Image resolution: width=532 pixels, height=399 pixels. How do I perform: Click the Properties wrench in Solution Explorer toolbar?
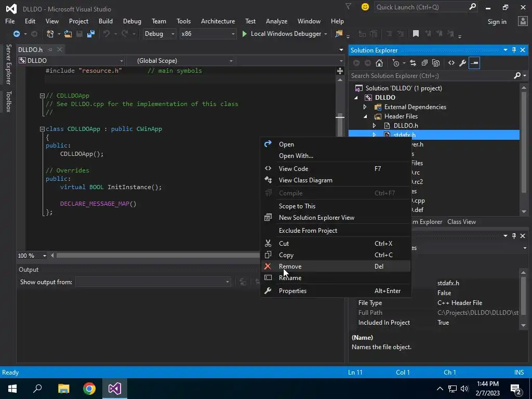(x=463, y=63)
